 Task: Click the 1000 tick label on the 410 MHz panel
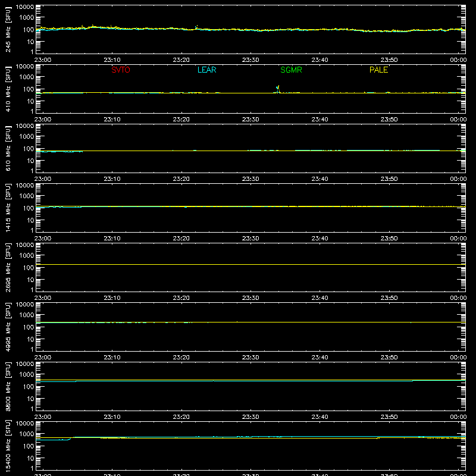[27, 77]
